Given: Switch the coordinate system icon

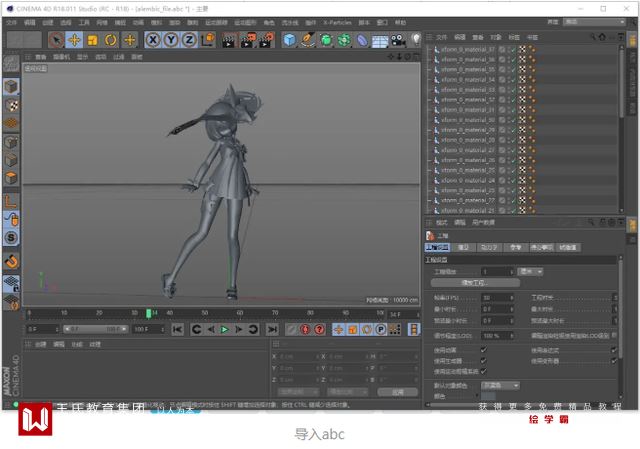Looking at the screenshot, I should pos(208,40).
